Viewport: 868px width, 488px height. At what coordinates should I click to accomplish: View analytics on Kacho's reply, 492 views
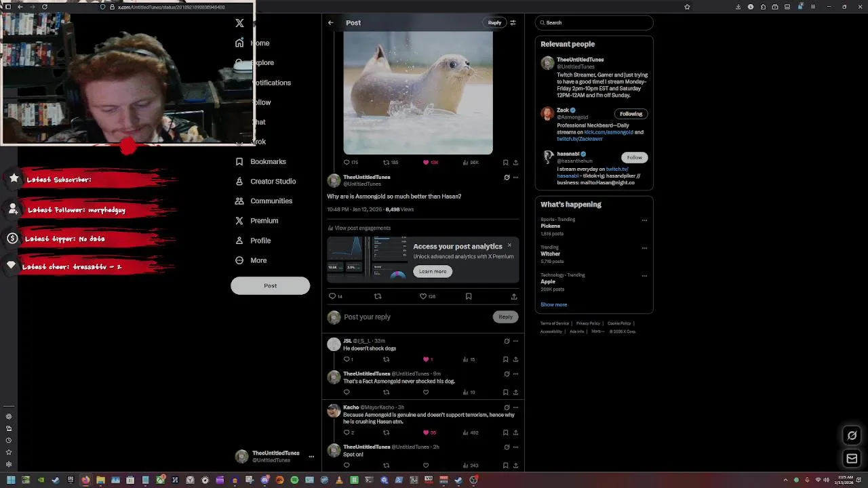471,432
